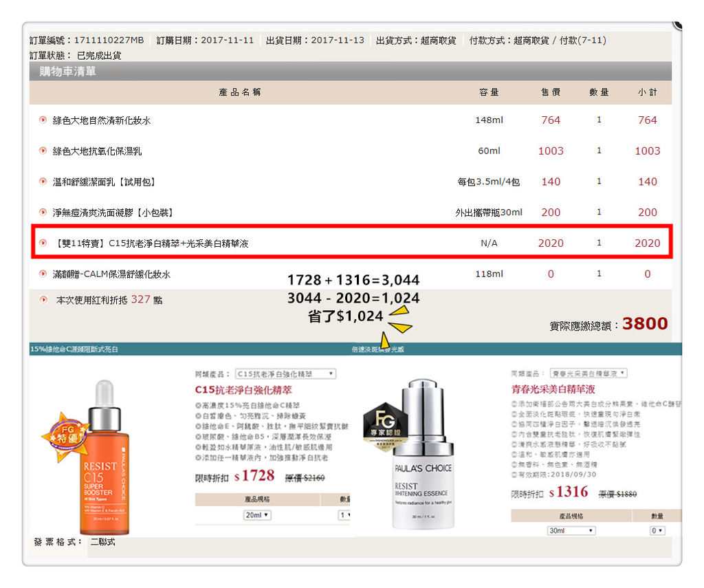This screenshot has height=588, width=704.
Task: Click the 購物車清單 section header
Action: click(68, 72)
